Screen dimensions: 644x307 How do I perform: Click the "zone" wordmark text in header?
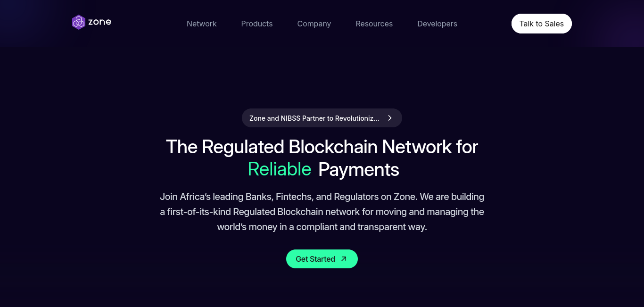click(x=99, y=22)
